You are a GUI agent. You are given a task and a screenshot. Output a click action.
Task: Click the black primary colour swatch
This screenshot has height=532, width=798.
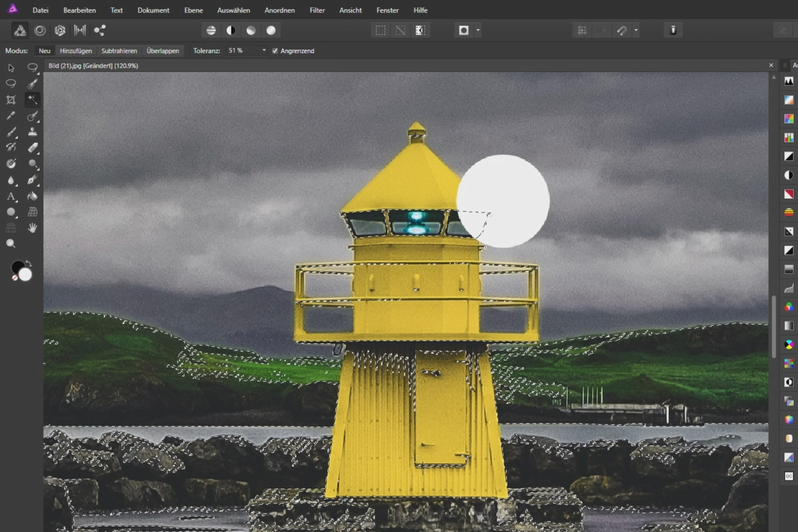pos(17,267)
